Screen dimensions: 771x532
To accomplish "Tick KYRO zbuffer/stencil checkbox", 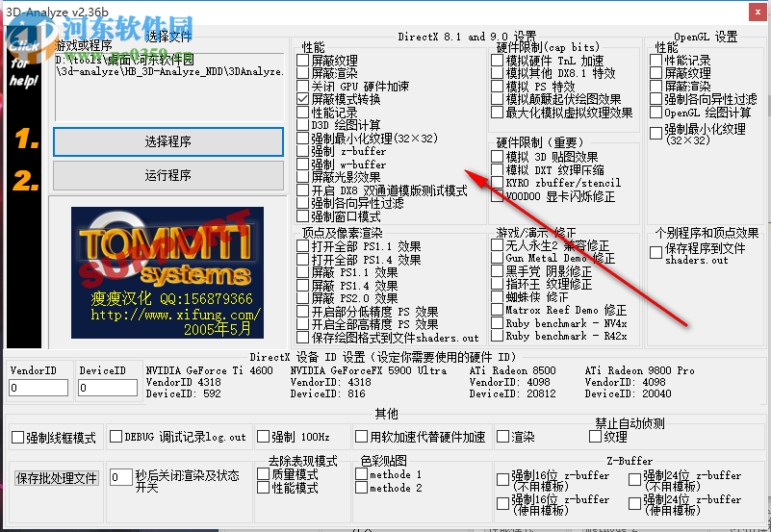I will click(x=497, y=183).
